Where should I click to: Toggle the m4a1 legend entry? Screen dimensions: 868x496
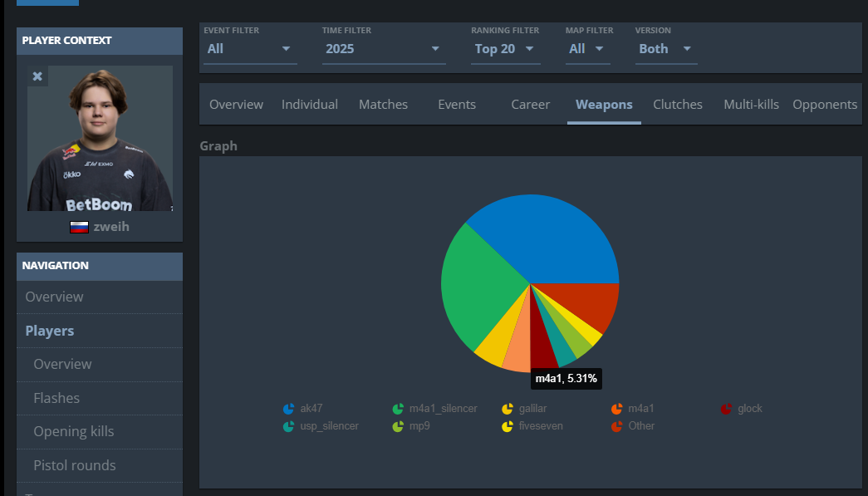[632, 409]
